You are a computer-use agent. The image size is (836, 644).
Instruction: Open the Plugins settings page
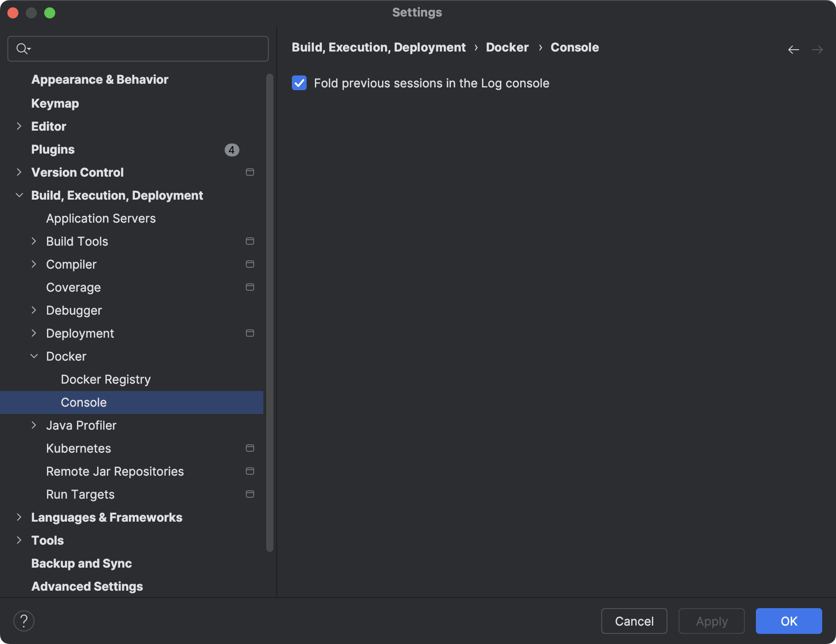[x=53, y=149]
